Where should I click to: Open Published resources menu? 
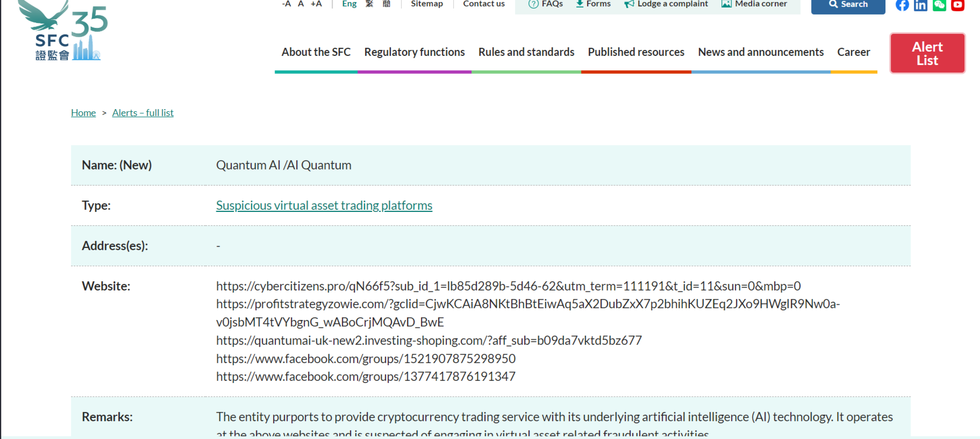coord(636,52)
